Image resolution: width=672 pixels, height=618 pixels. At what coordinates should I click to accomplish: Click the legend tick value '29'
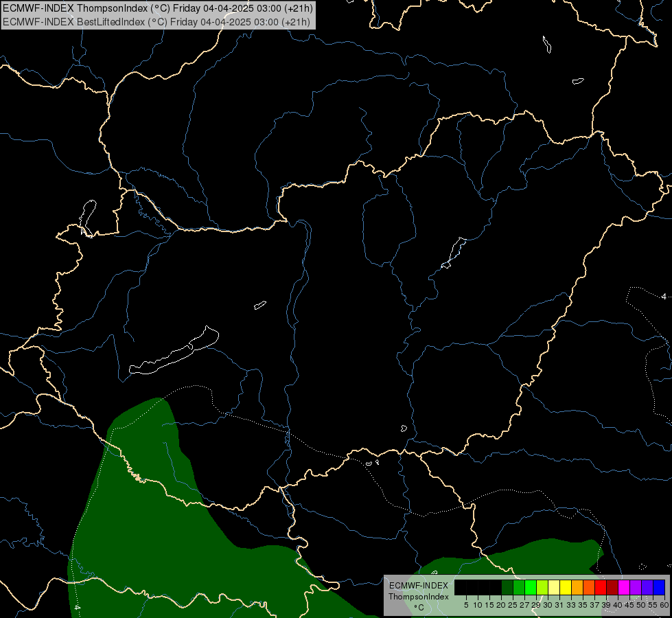point(536,605)
